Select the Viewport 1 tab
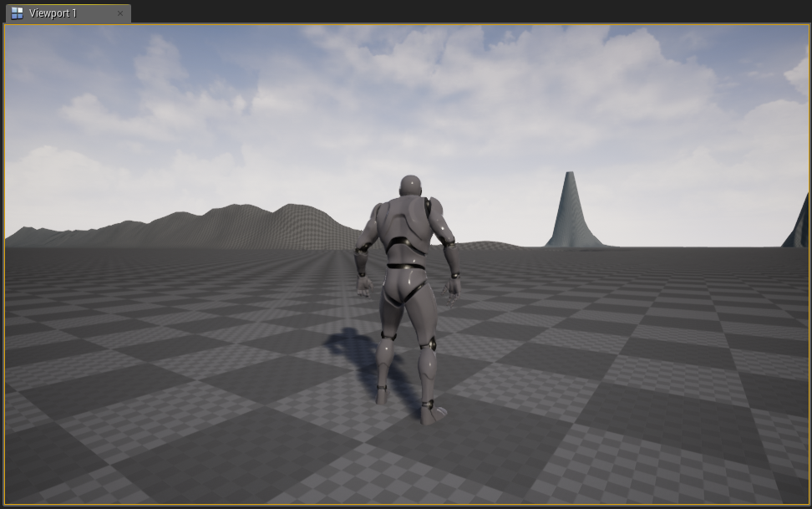This screenshot has width=812, height=509. (x=68, y=13)
